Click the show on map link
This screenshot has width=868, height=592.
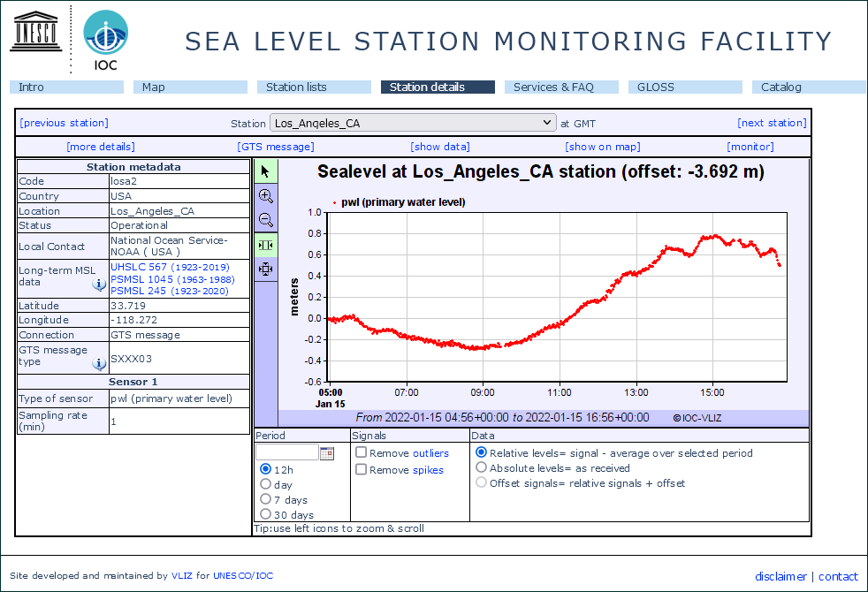point(603,147)
